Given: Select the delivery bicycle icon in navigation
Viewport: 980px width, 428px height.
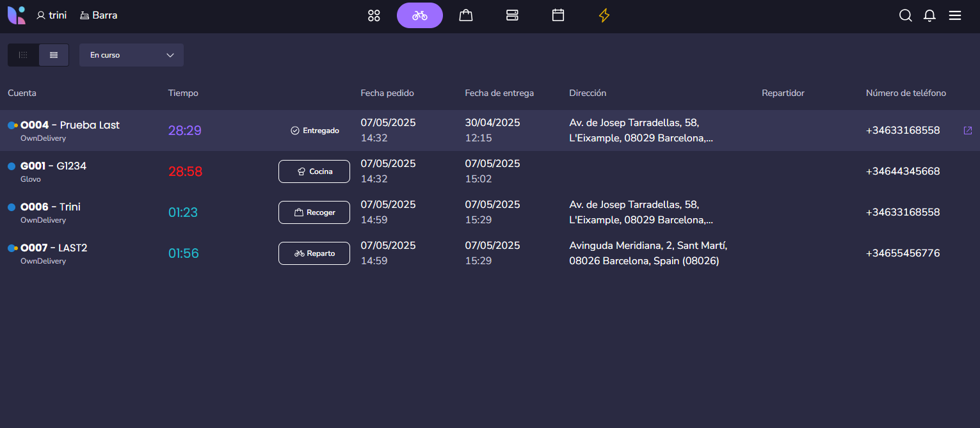Looking at the screenshot, I should tap(420, 15).
